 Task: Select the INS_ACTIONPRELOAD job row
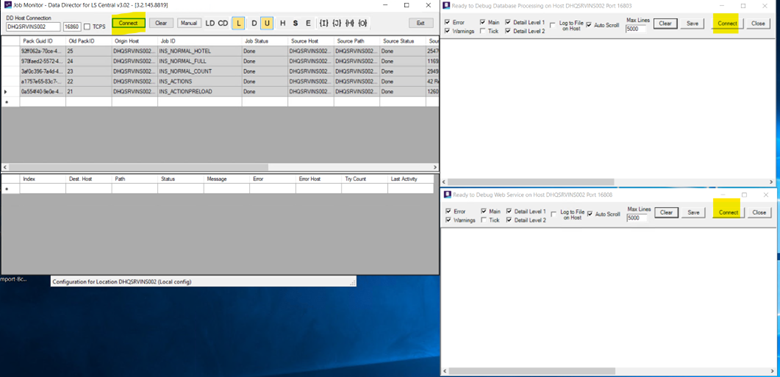[220, 92]
